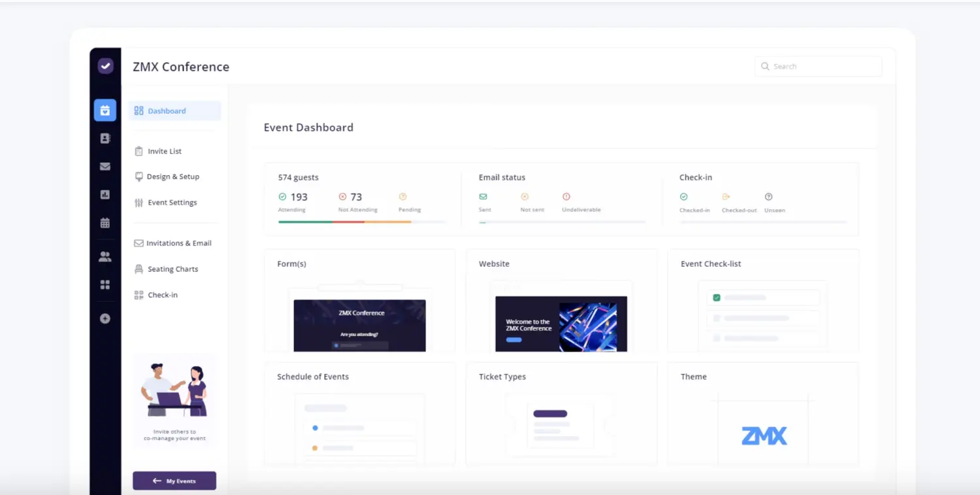Screen dimensions: 980x495
Task: Open the Form(s) card preview
Action: (359, 301)
